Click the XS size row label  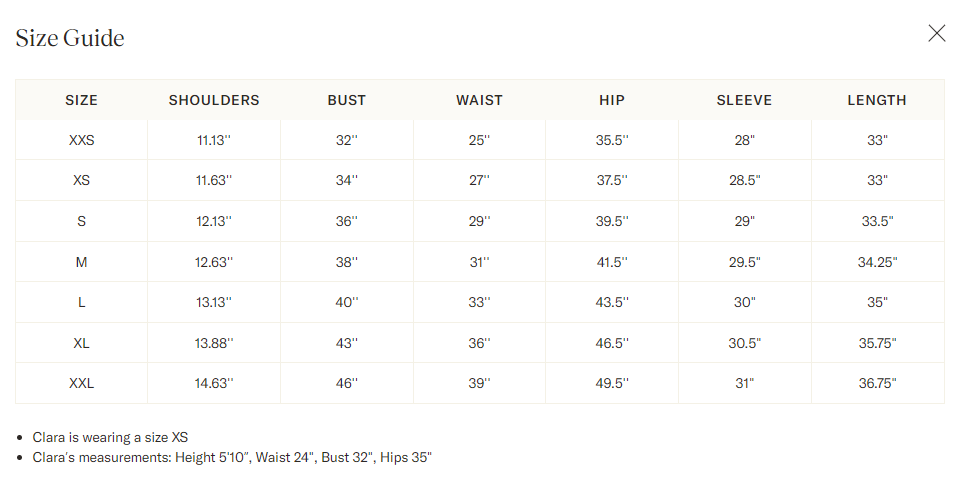(81, 181)
